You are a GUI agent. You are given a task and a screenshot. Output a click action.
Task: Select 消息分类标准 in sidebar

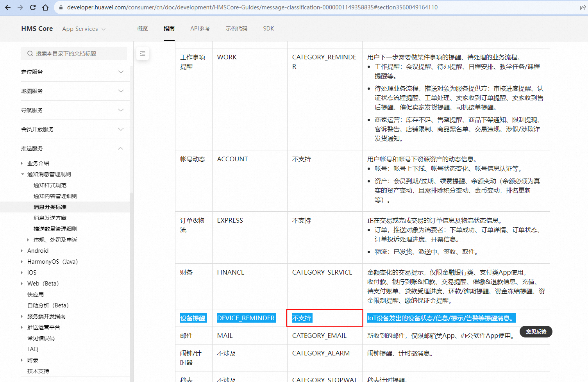click(50, 207)
